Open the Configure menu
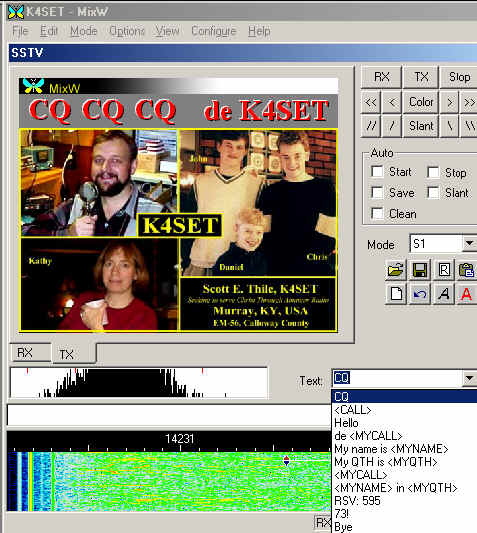 pyautogui.click(x=214, y=31)
